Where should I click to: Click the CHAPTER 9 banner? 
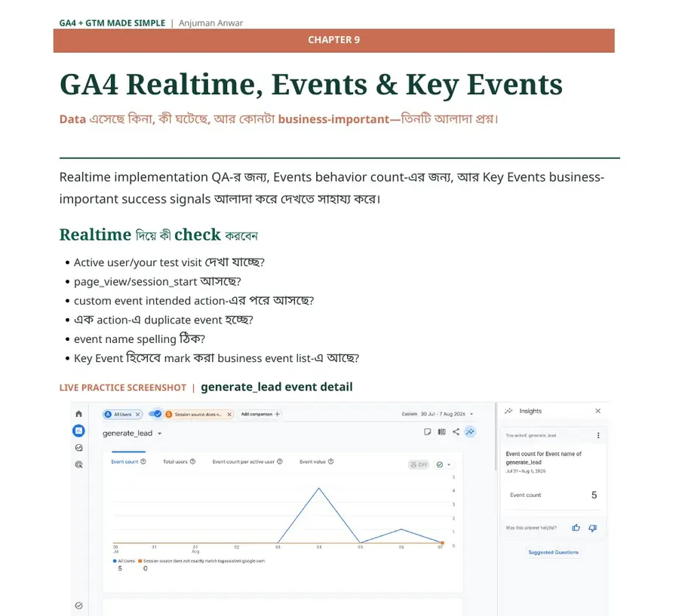334,40
